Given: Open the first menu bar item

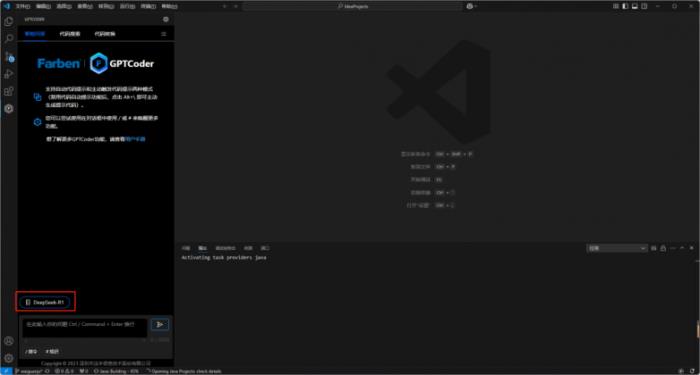Looking at the screenshot, I should coord(22,6).
